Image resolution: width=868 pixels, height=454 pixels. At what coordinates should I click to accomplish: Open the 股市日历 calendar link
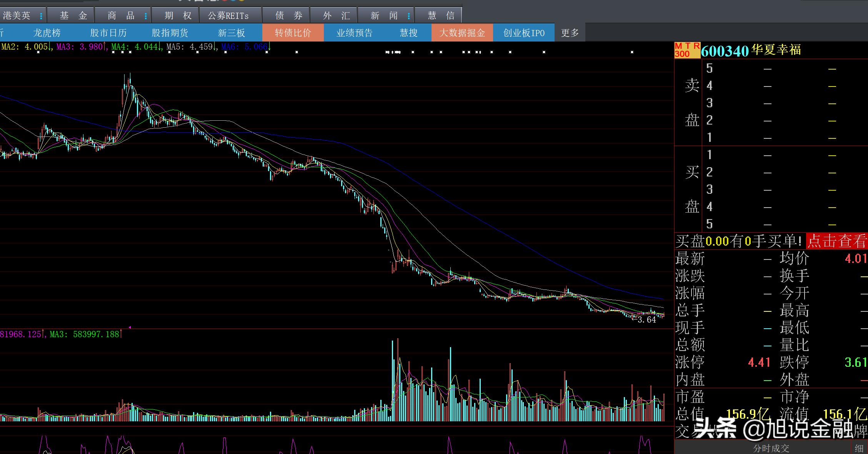click(108, 33)
